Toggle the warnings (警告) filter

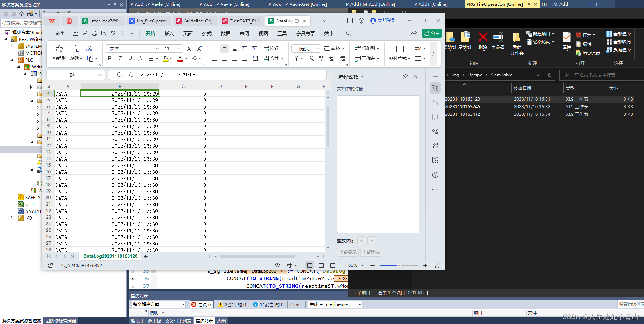(232, 304)
